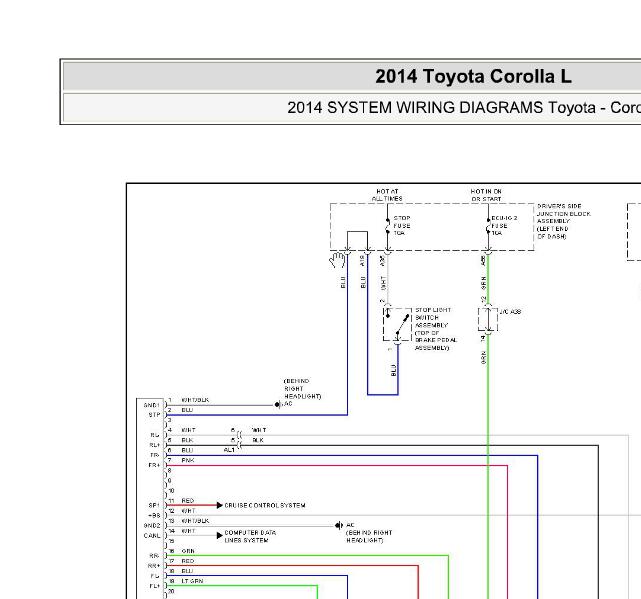Click '(BEHIND RIGHT HEADLIGHT)' note below GND2 ground
The height and width of the screenshot is (599, 641).
369,536
